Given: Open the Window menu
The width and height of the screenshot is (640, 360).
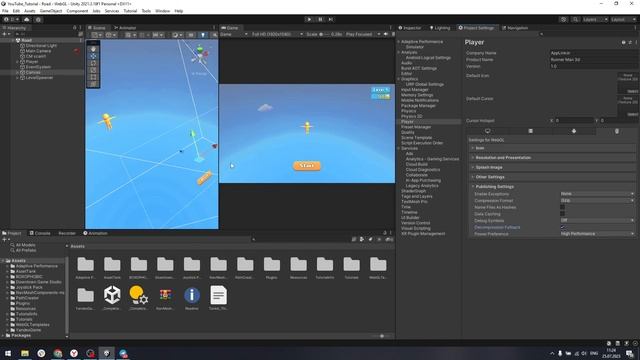Looking at the screenshot, I should (x=162, y=11).
